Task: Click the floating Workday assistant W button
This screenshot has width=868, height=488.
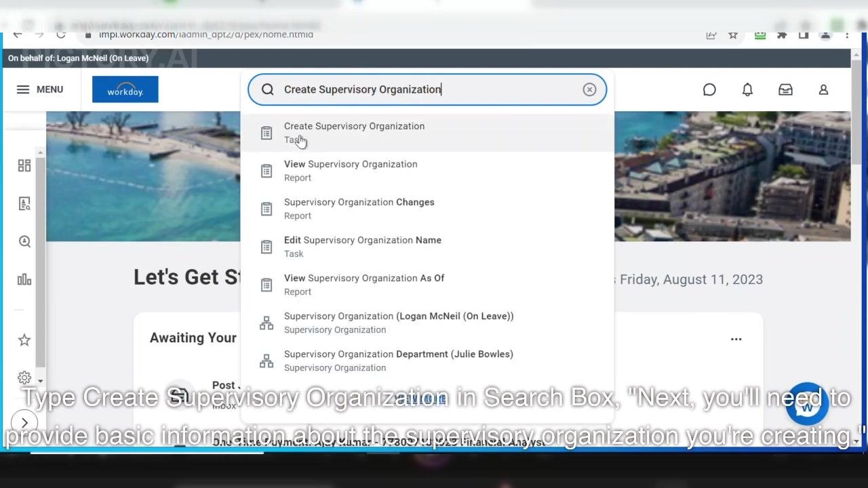Action: (x=807, y=405)
